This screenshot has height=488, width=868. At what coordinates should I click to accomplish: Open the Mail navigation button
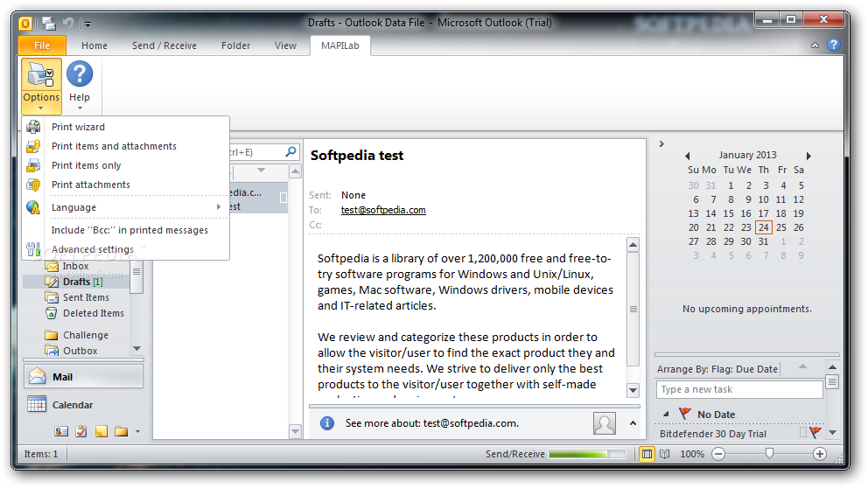(x=84, y=377)
